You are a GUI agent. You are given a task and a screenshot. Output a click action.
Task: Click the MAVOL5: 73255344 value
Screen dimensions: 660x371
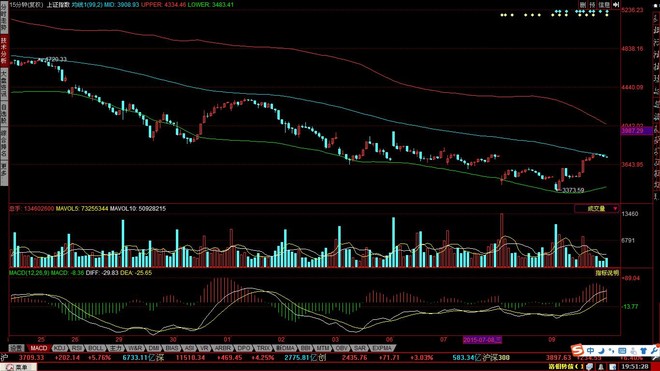click(x=82, y=208)
